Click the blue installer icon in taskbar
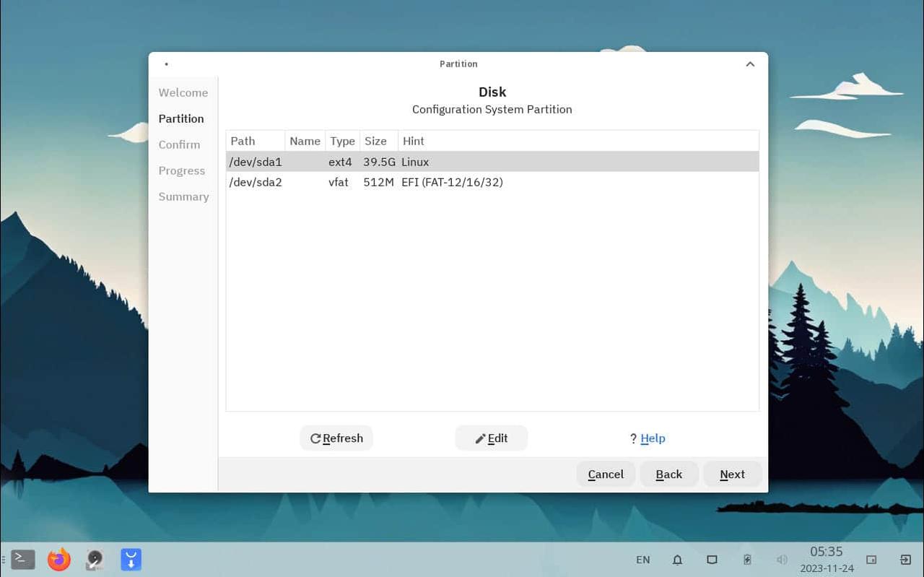The image size is (924, 577). [131, 560]
